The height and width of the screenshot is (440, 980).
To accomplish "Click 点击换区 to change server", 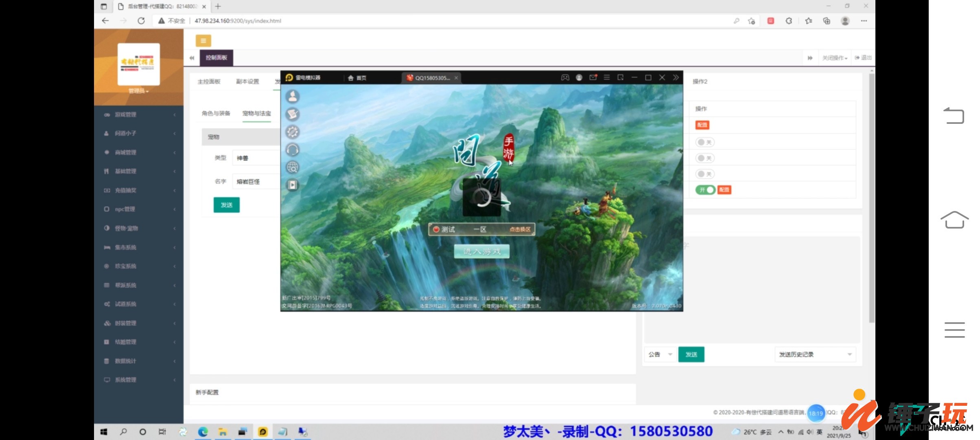I will click(520, 229).
